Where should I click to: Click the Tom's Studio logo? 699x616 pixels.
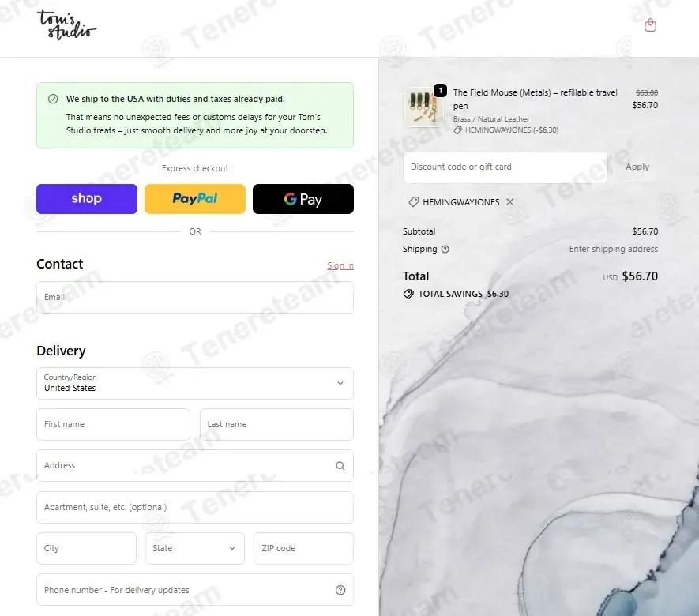pyautogui.click(x=66, y=25)
